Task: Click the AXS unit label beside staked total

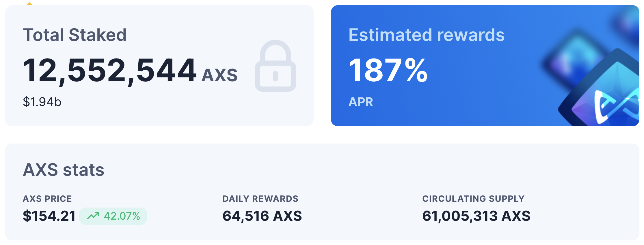Action: 219,75
